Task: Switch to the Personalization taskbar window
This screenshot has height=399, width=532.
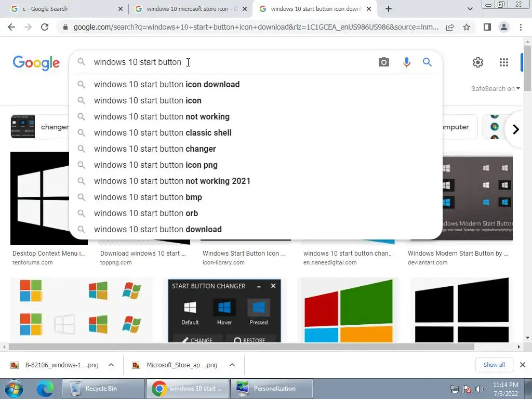Action: click(x=271, y=389)
